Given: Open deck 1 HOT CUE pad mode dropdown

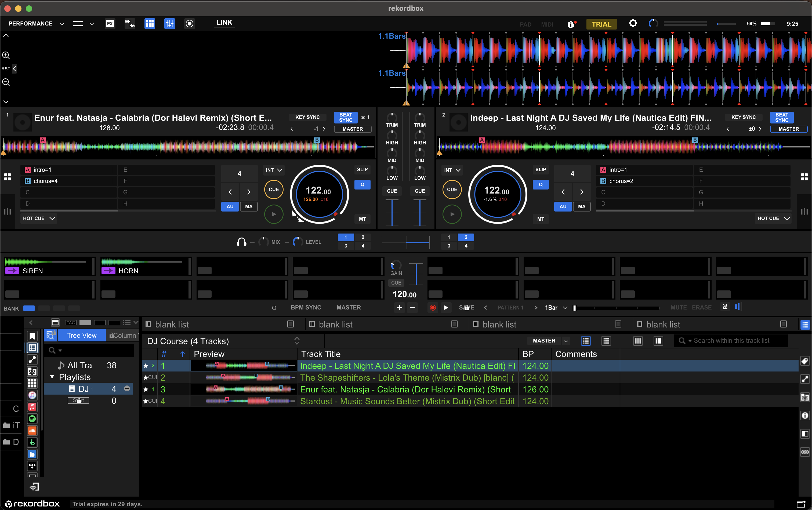Looking at the screenshot, I should [39, 218].
